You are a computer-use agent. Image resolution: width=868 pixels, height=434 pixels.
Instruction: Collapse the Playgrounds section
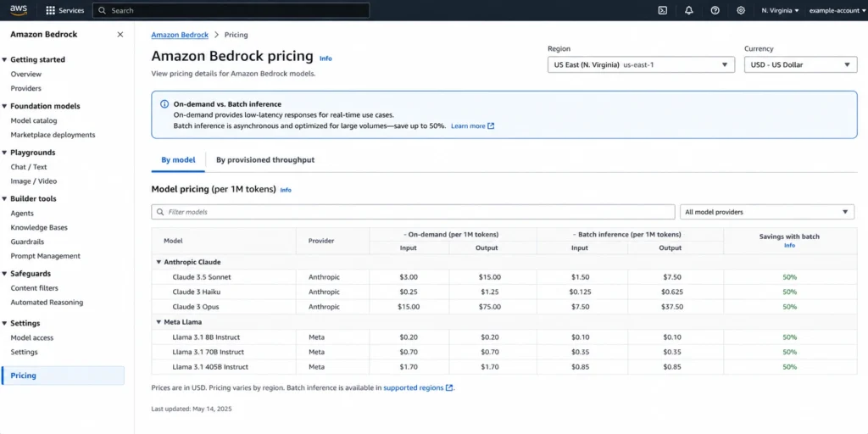tap(4, 153)
